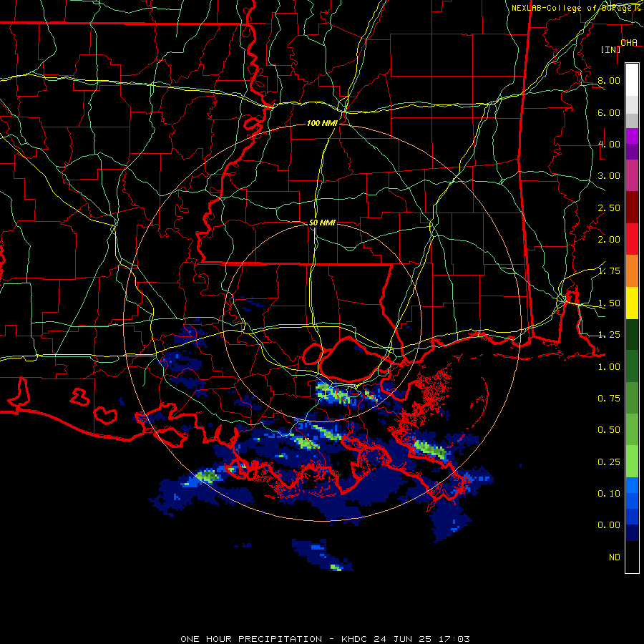Click the '1.25' scale label
This screenshot has height=644, width=644.
[x=609, y=335]
